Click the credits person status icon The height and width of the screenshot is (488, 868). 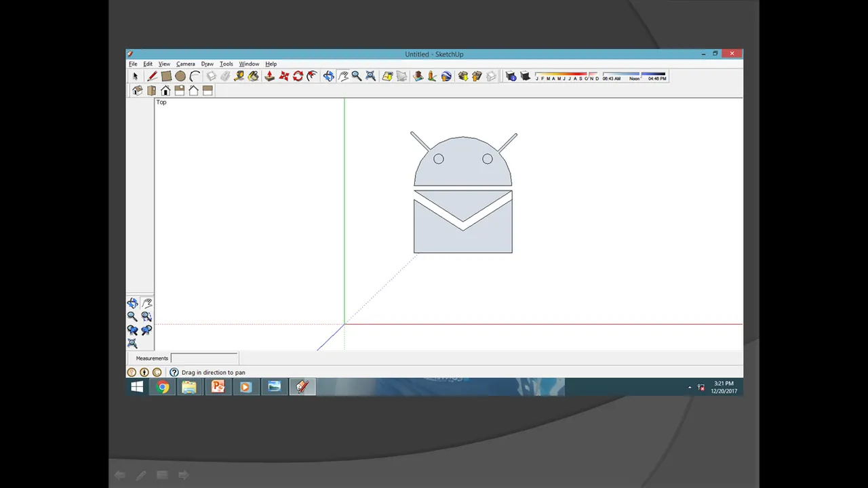(x=144, y=372)
